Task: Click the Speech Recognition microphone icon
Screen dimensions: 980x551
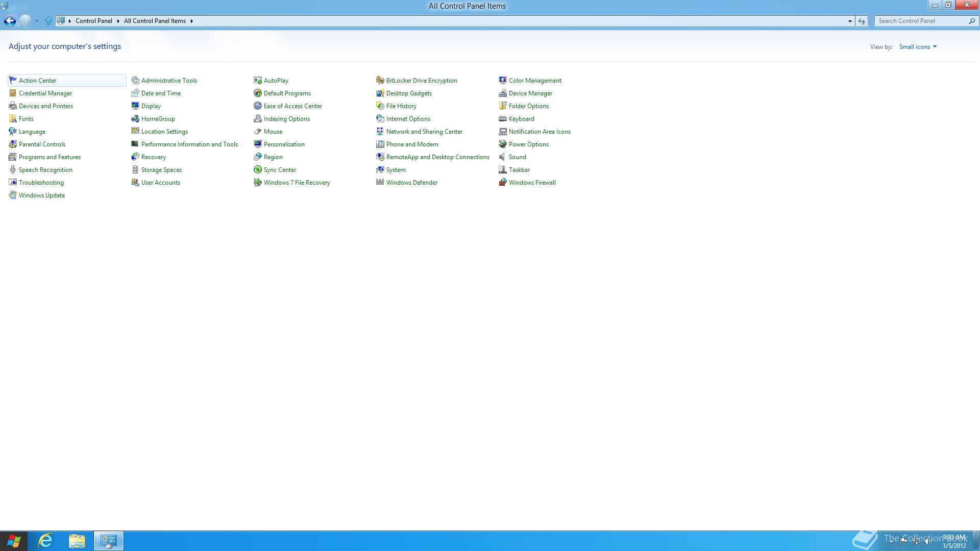Action: pyautogui.click(x=13, y=169)
